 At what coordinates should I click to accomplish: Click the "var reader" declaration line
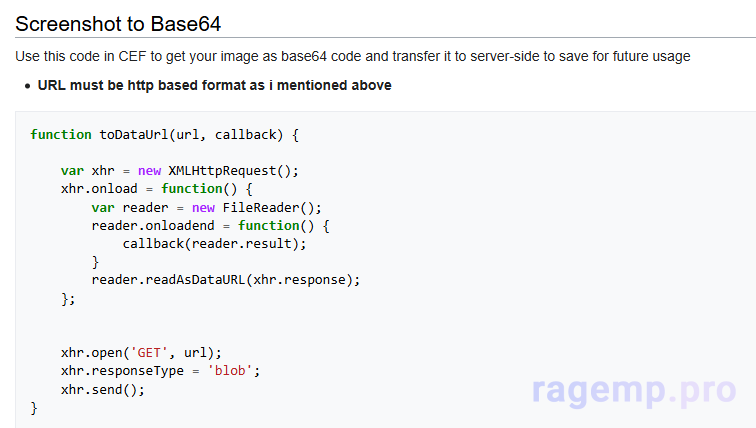pyautogui.click(x=206, y=207)
